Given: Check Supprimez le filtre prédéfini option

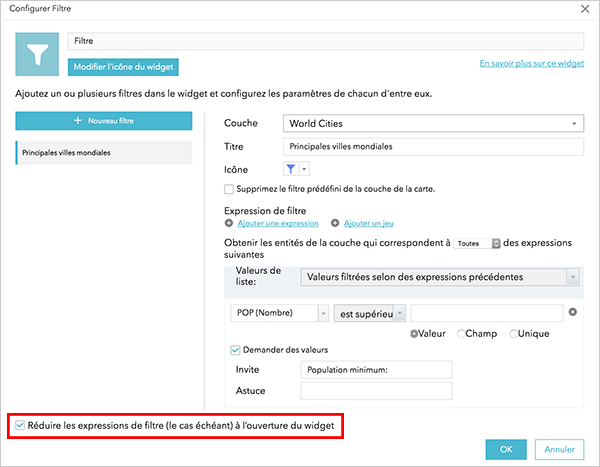Looking at the screenshot, I should pos(229,189).
